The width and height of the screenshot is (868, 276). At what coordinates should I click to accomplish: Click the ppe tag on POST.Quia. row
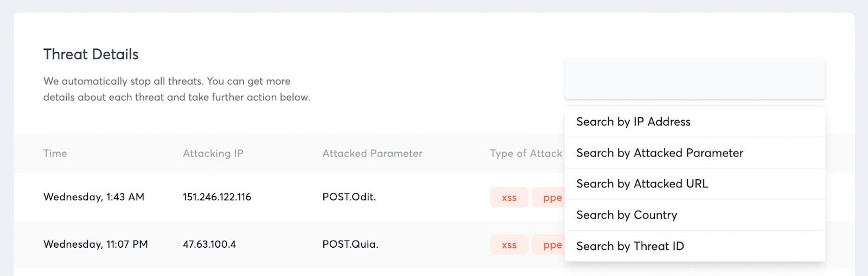(549, 245)
